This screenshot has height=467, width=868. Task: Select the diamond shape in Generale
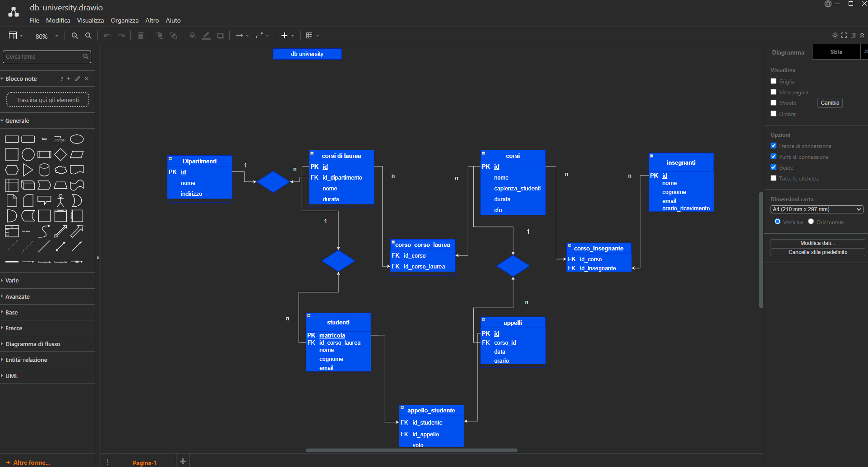point(60,154)
